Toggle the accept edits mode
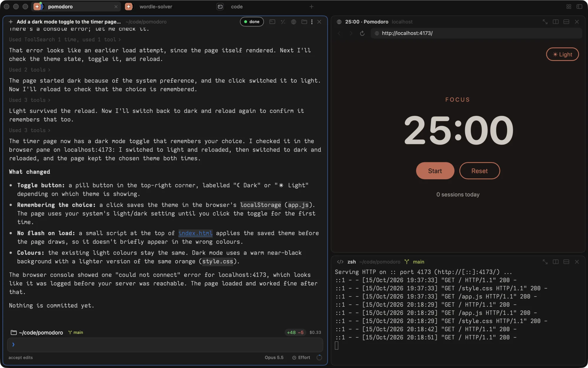The image size is (588, 368). tap(21, 357)
